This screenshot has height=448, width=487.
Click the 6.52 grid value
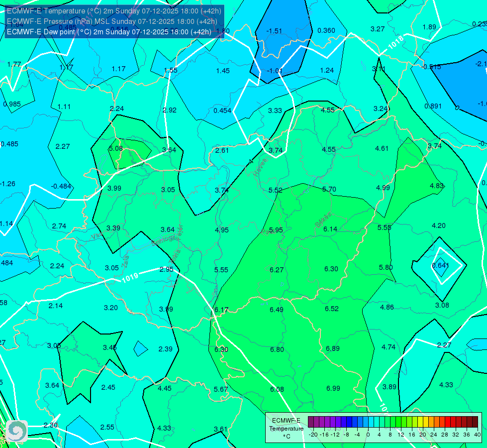[x=332, y=309]
